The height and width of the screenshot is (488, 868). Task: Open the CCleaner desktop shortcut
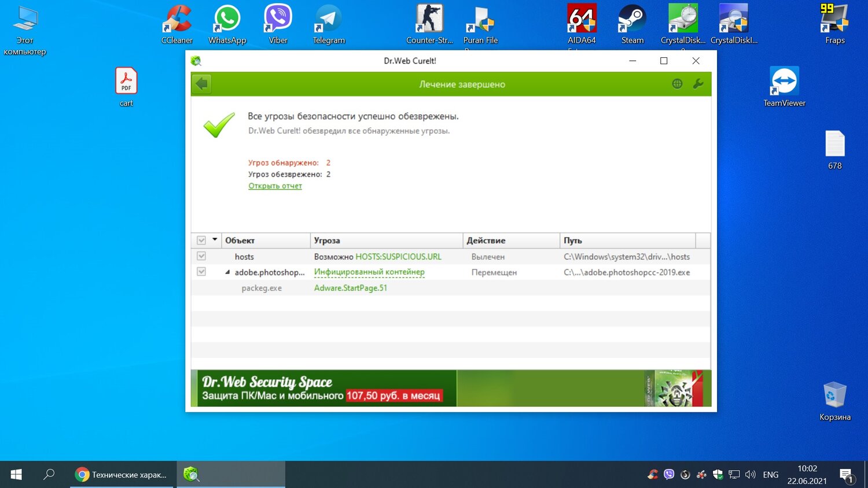click(177, 24)
